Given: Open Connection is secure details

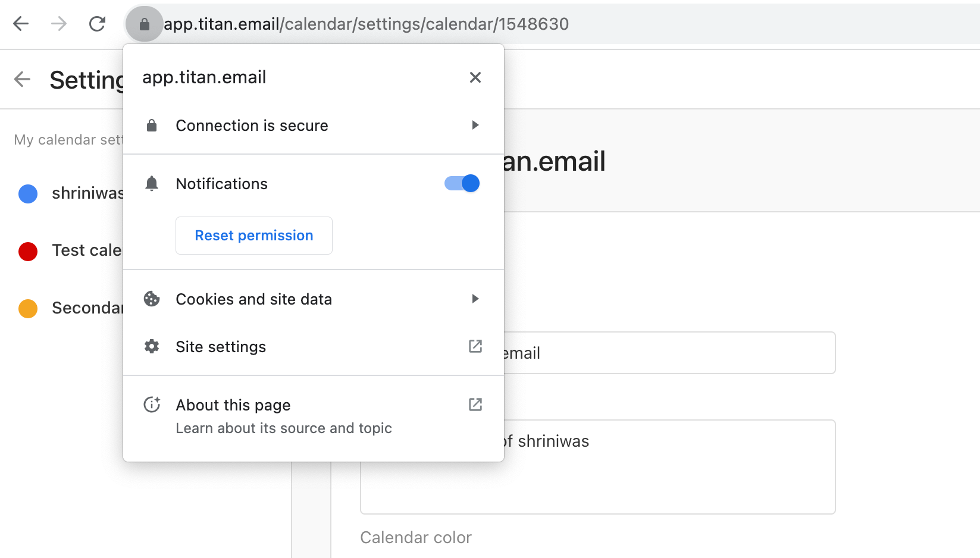Looking at the screenshot, I should click(x=314, y=126).
